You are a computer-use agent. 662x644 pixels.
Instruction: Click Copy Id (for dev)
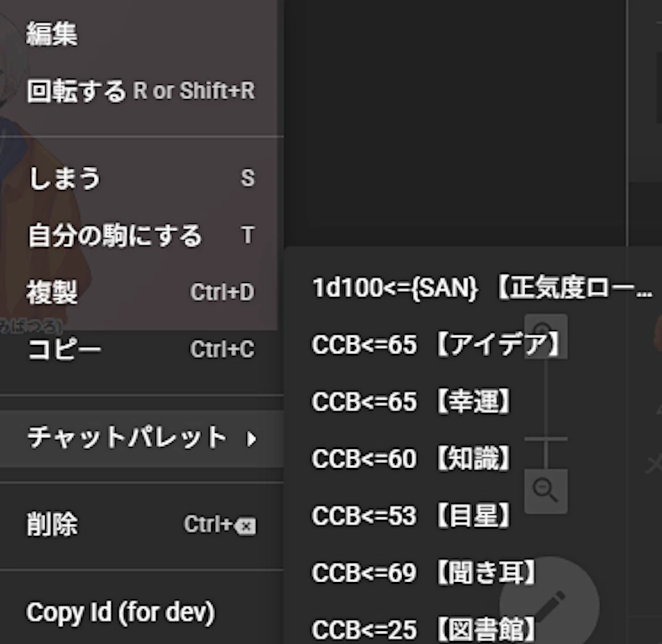point(120,612)
